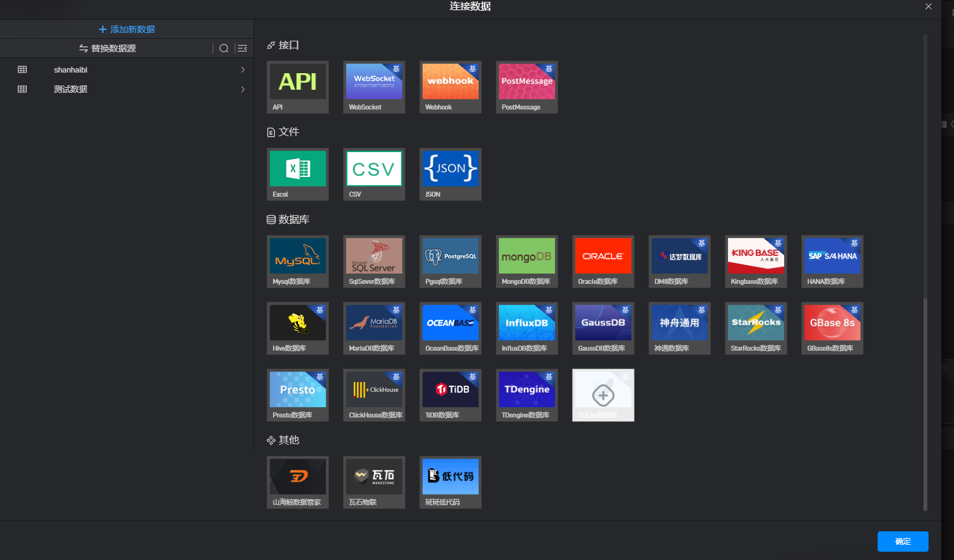Image resolution: width=954 pixels, height=560 pixels.
Task: Close the 连接数据 dialog
Action: (929, 6)
